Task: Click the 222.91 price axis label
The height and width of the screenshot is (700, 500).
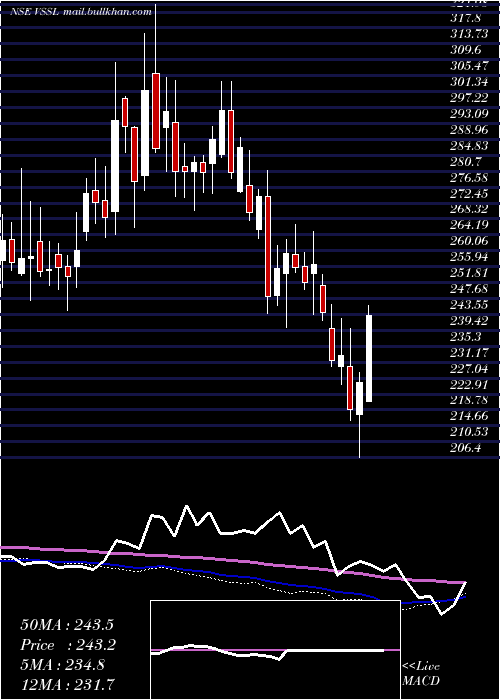Action: click(x=469, y=385)
